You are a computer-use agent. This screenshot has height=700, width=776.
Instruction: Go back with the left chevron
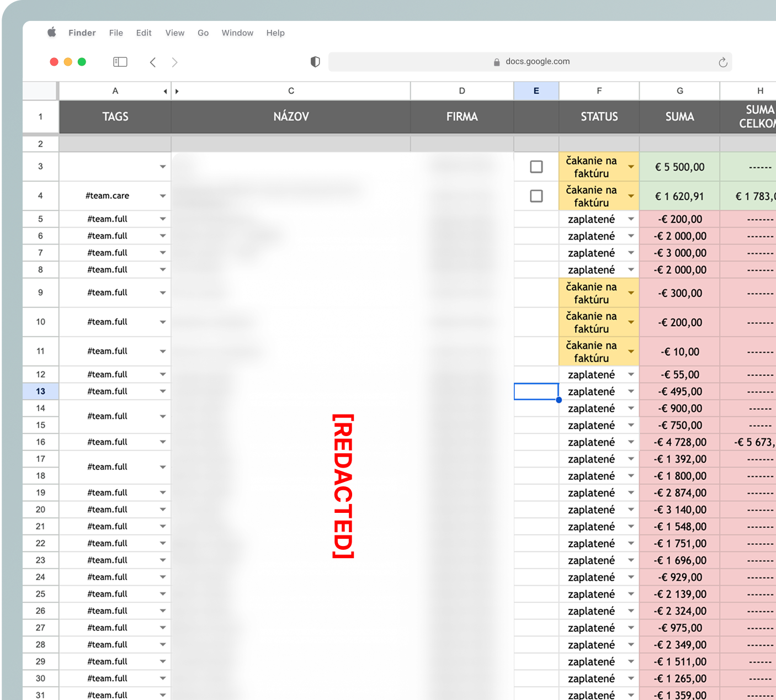[x=153, y=62]
